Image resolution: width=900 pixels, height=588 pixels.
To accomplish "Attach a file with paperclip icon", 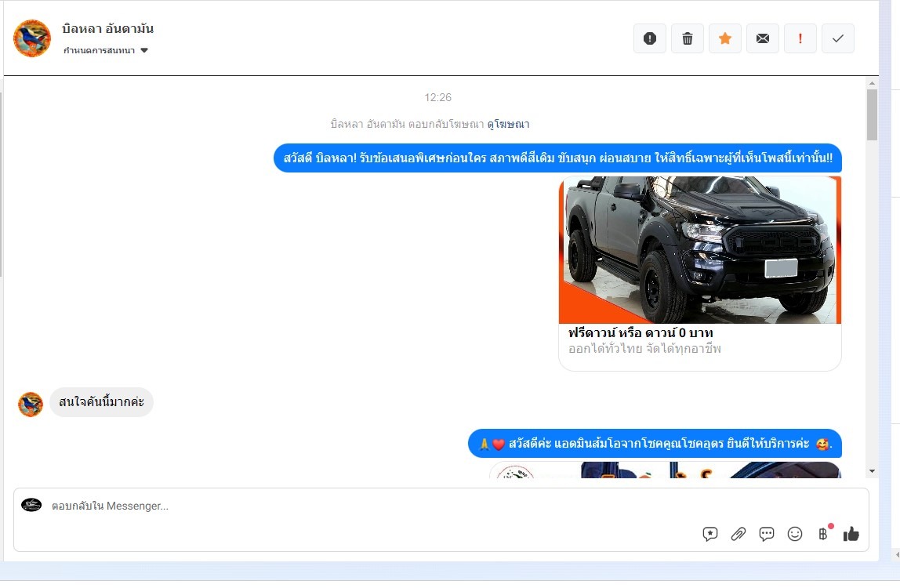I will point(738,534).
